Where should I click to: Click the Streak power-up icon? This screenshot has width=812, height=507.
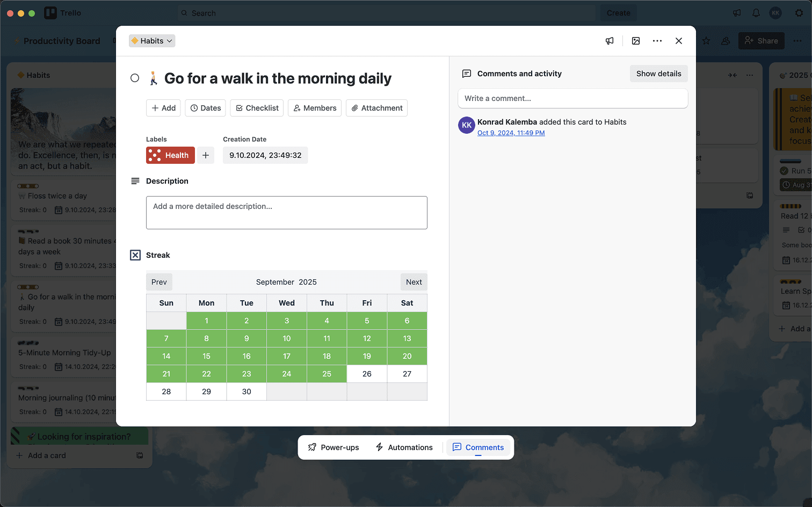[135, 255]
